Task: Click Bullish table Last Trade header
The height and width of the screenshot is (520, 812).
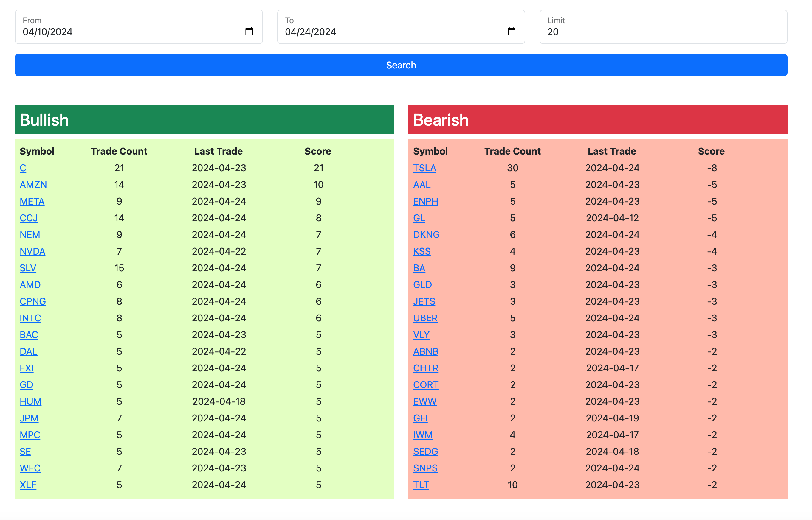Action: [219, 151]
